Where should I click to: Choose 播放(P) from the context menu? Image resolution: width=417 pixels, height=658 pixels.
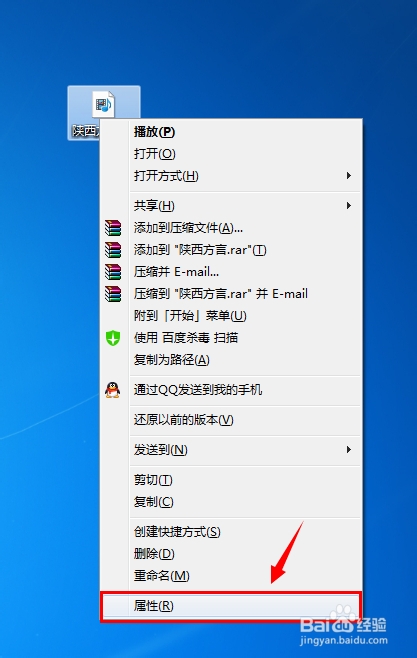pyautogui.click(x=154, y=132)
